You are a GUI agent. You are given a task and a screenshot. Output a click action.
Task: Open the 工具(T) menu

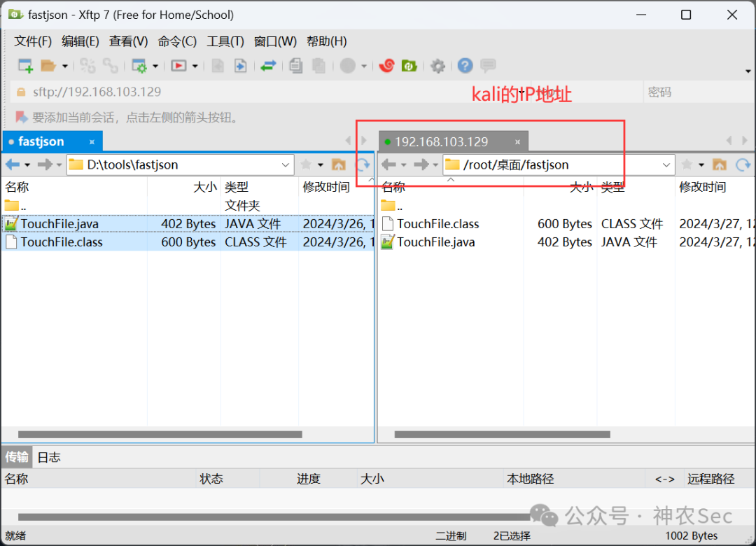225,41
